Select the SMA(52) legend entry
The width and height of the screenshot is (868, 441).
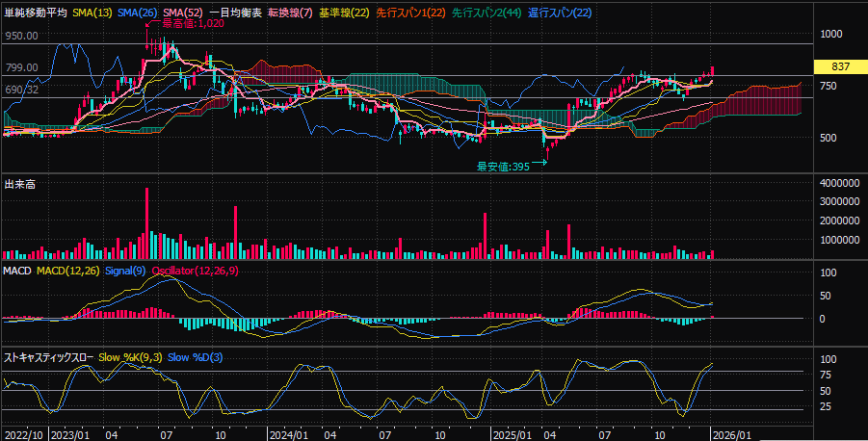point(185,12)
